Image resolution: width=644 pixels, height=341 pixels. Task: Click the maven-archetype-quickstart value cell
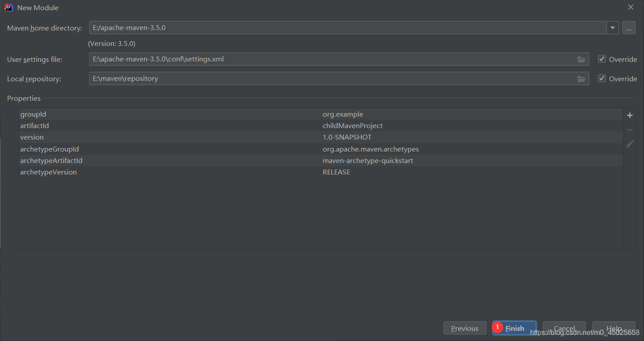pyautogui.click(x=368, y=160)
